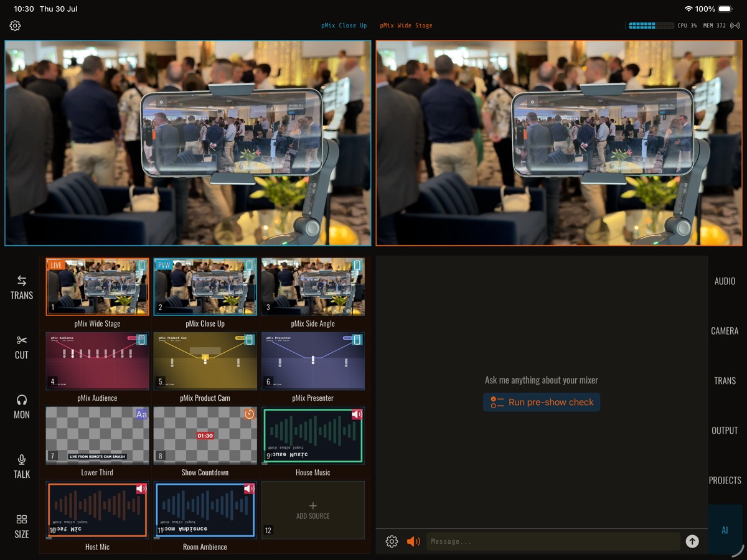Viewport: 747px width, 560px height.
Task: Open the AUDIO tab
Action: pos(725,281)
